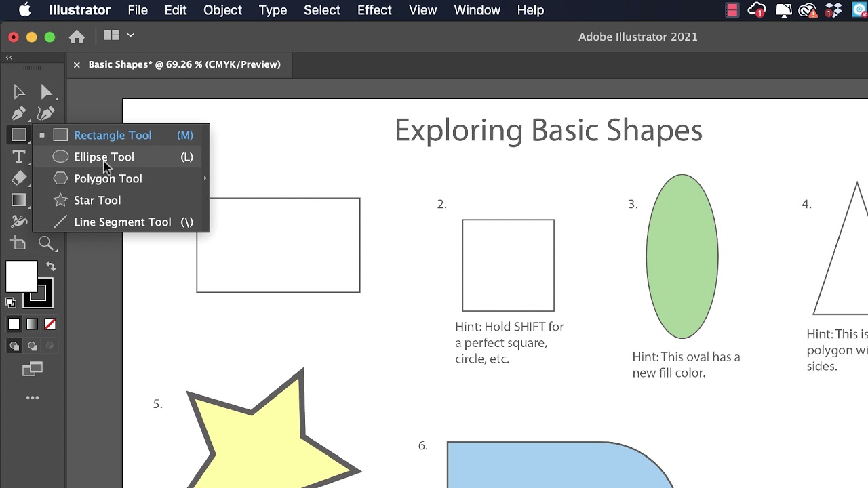The width and height of the screenshot is (868, 488).
Task: Expand the toolbar using double-arrow chevrons
Action: (x=9, y=58)
